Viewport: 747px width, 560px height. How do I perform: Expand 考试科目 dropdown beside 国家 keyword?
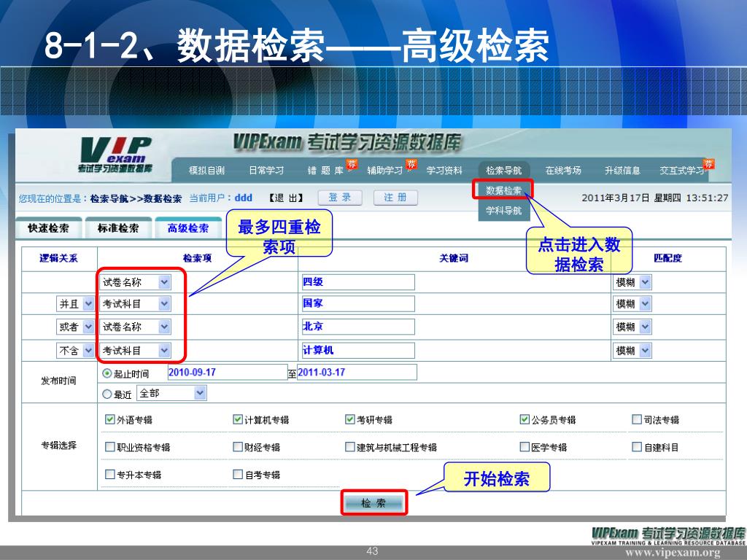pyautogui.click(x=164, y=304)
